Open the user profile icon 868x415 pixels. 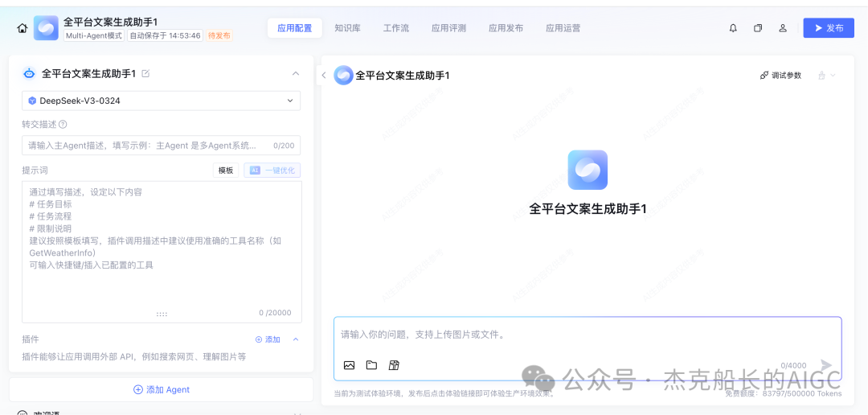click(x=783, y=28)
